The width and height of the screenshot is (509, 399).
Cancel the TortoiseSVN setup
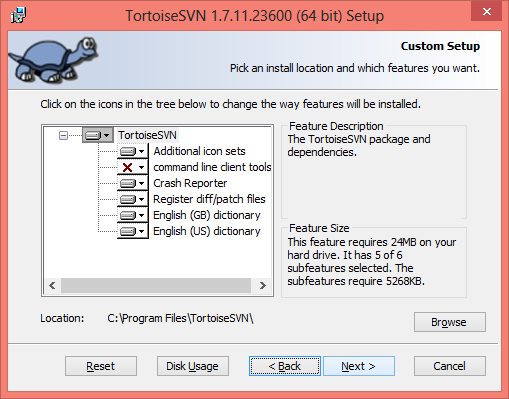(x=450, y=366)
